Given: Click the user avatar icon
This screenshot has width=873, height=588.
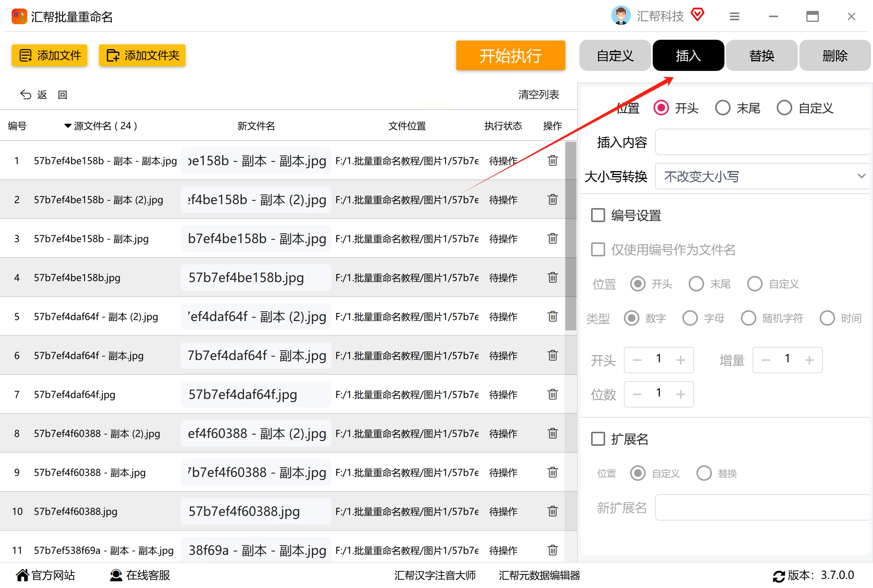Looking at the screenshot, I should tap(621, 16).
